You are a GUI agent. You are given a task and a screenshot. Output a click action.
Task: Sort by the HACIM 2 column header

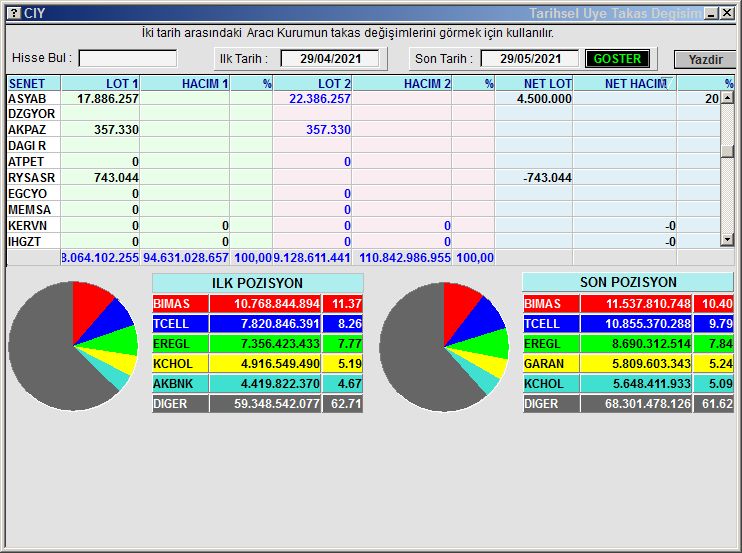click(x=402, y=83)
